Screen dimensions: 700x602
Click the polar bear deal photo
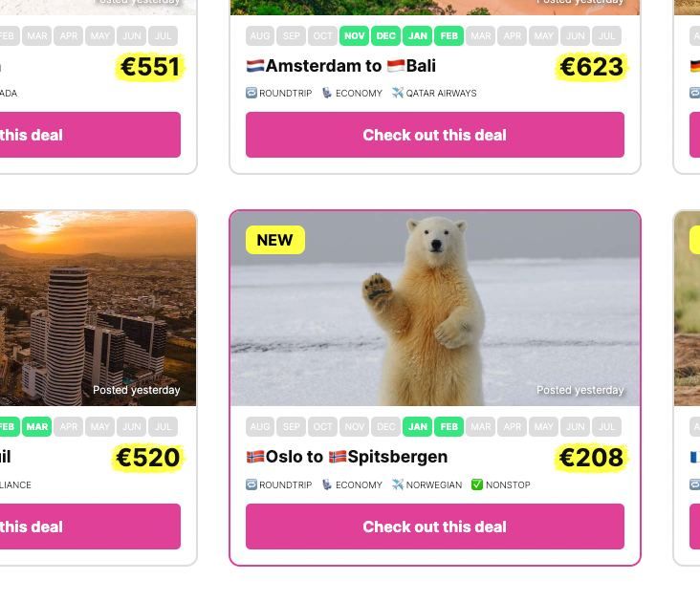[435, 308]
